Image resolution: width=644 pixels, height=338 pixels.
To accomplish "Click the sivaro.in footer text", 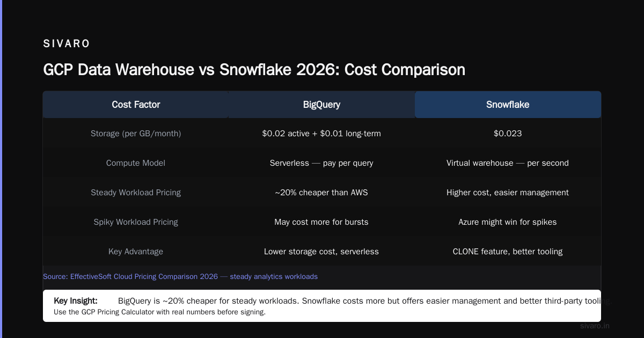I will pyautogui.click(x=595, y=326).
